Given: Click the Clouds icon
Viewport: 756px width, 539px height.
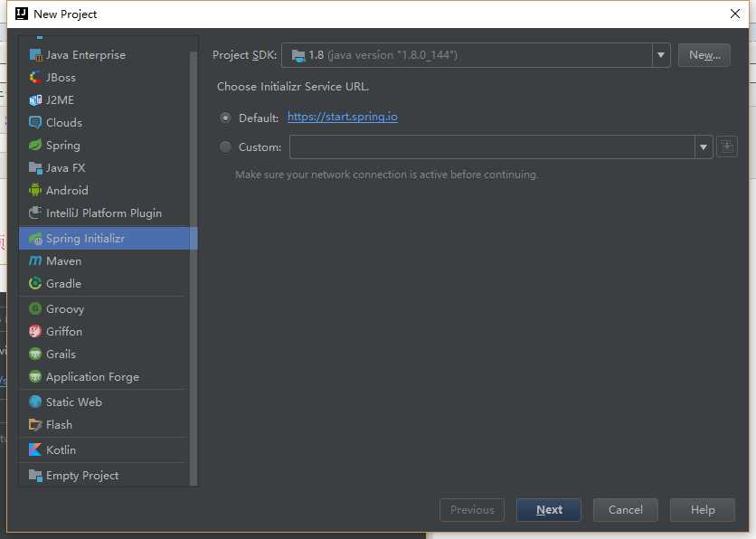Looking at the screenshot, I should point(35,122).
